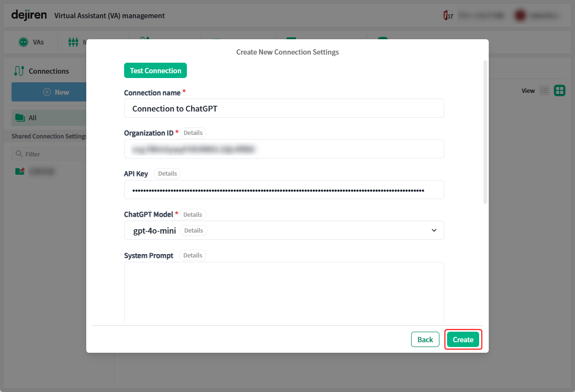Open Details next to ChatGPT Model label
Image resolution: width=575 pixels, height=392 pixels.
point(193,214)
